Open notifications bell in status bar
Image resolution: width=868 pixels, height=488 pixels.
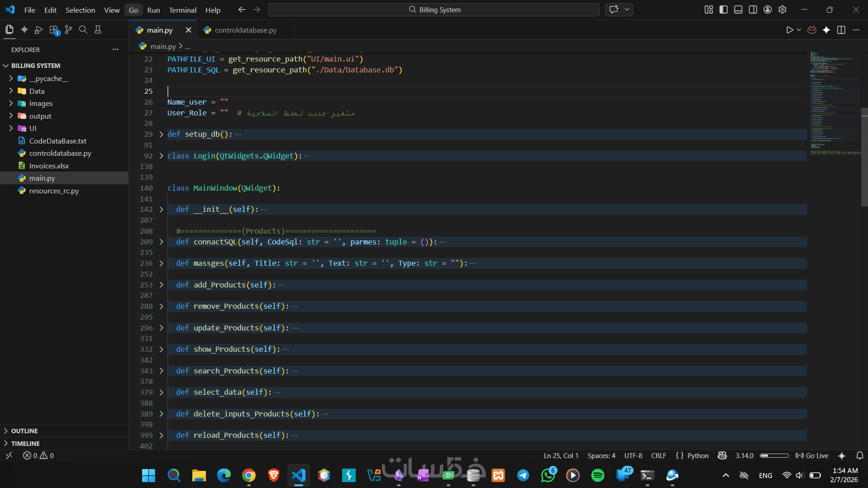click(859, 456)
